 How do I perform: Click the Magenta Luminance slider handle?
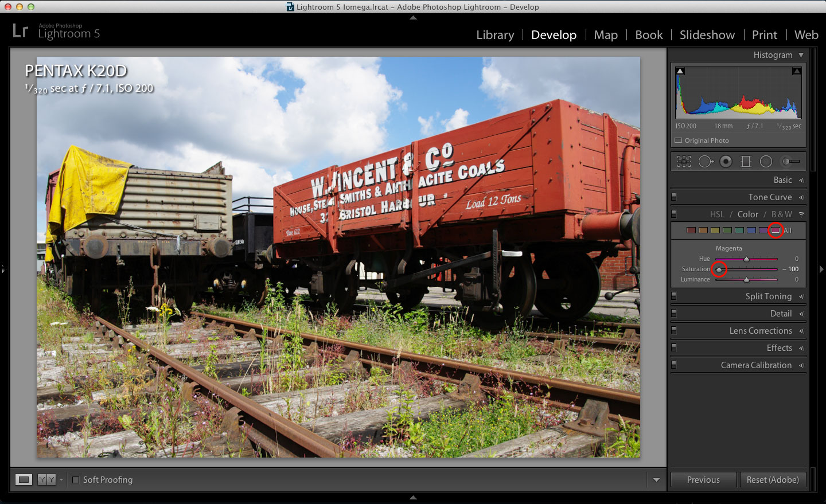(x=746, y=280)
